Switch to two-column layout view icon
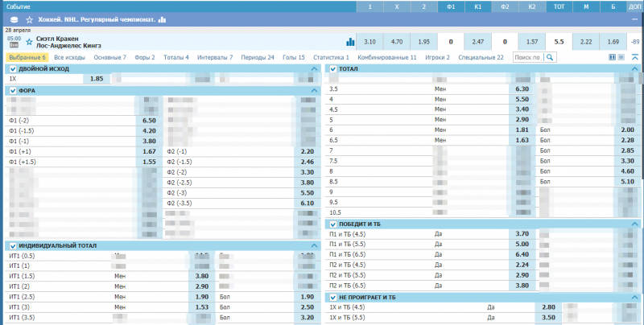Screen dimensions: 644x325 tap(613, 57)
